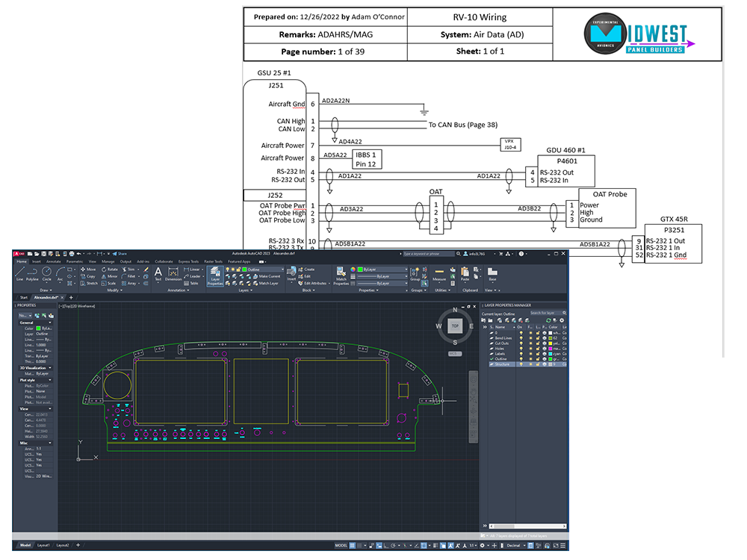Open a new drawing tab with plus
747x560 pixels.
pos(71,298)
